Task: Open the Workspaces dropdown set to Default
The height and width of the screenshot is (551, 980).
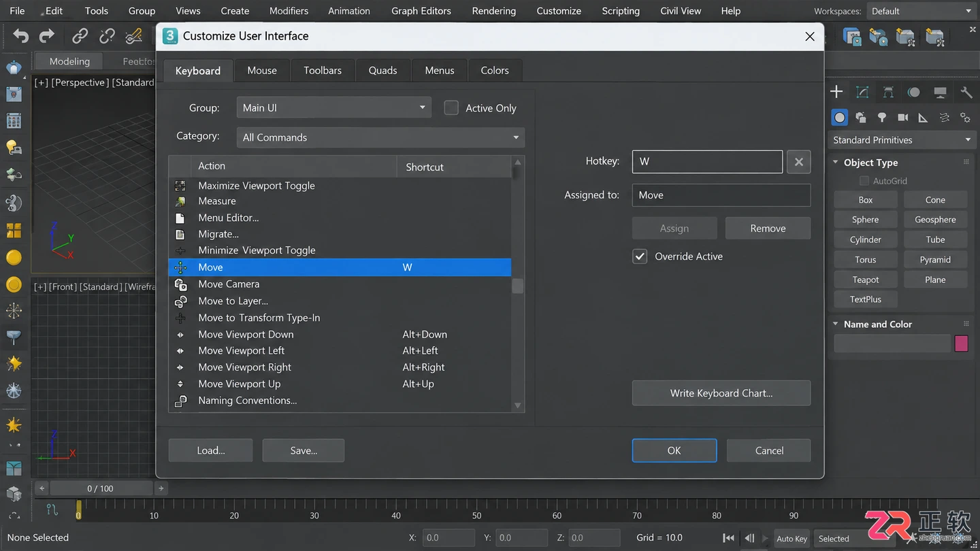Action: pyautogui.click(x=921, y=11)
